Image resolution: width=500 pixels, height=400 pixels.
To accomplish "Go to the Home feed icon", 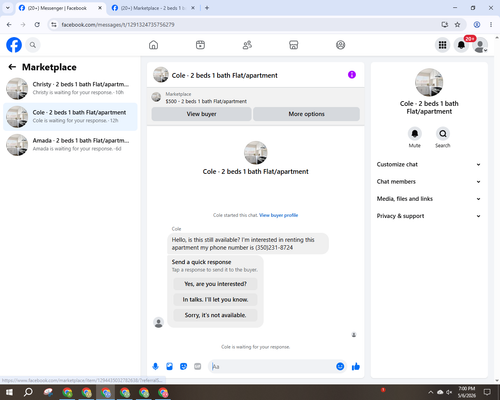I will (x=153, y=45).
